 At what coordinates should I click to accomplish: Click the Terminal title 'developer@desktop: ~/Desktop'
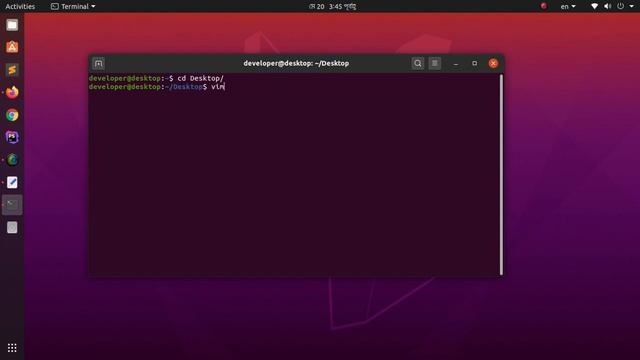296,63
